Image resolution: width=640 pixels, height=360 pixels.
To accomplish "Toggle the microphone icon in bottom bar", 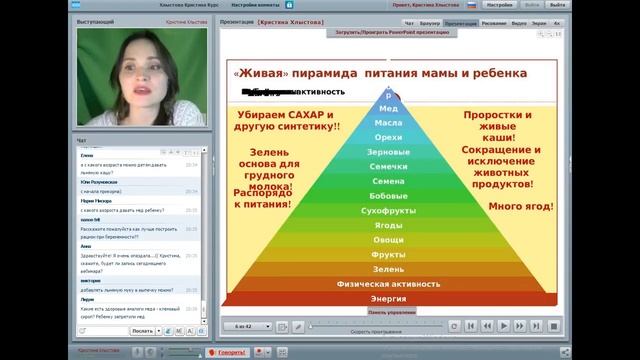I will click(137, 352).
